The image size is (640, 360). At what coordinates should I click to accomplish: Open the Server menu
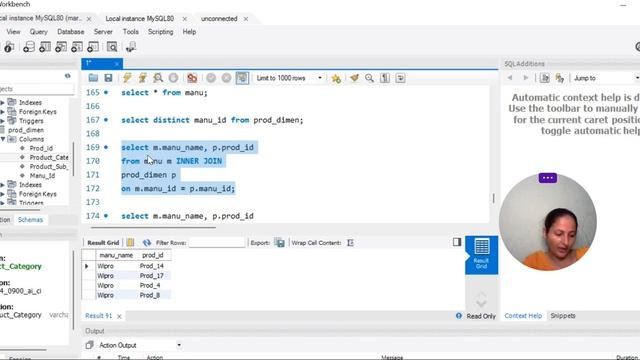103,32
